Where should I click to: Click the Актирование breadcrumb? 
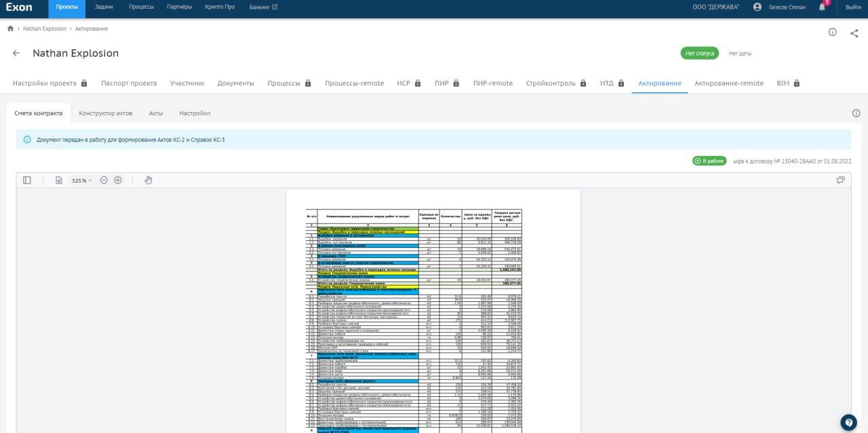coord(92,29)
